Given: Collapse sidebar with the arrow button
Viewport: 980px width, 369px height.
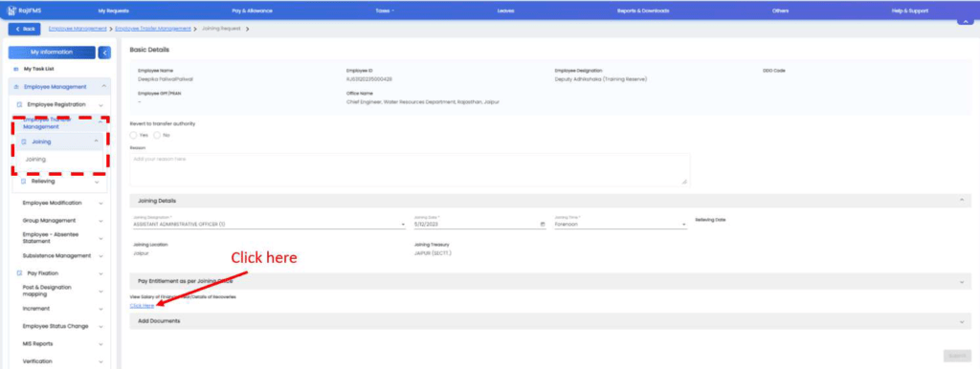Looking at the screenshot, I should click(104, 54).
